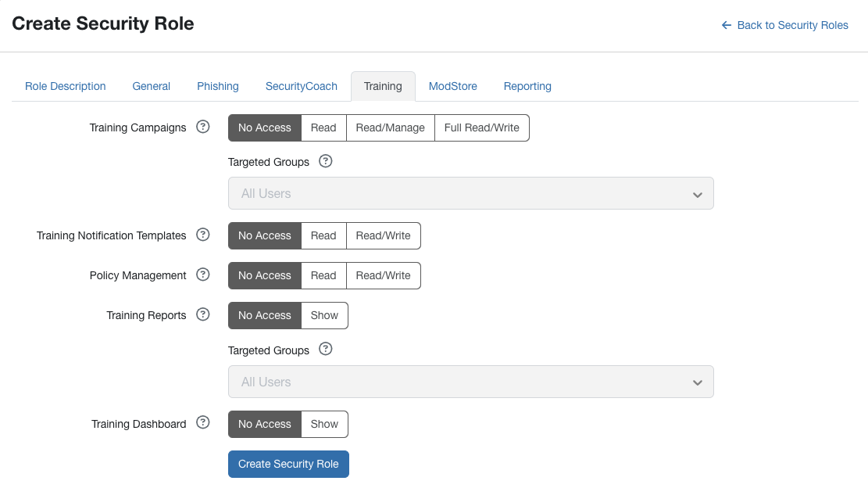
Task: Open help tooltip beside second Targeted Groups label
Action: click(x=325, y=349)
